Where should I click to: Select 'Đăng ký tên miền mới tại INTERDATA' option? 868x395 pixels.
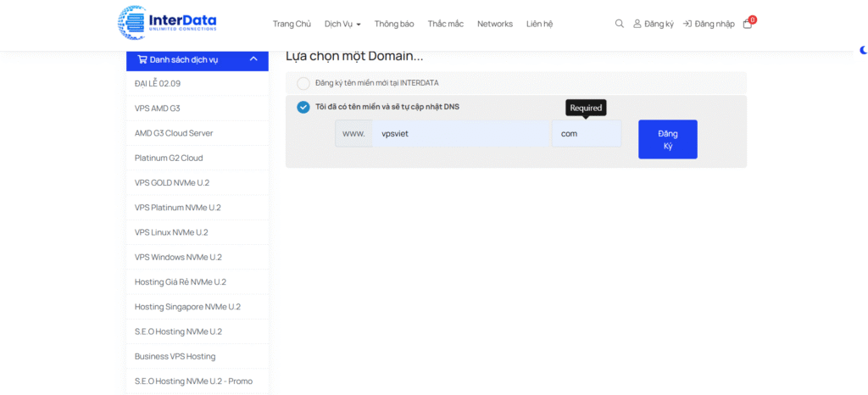(x=303, y=83)
